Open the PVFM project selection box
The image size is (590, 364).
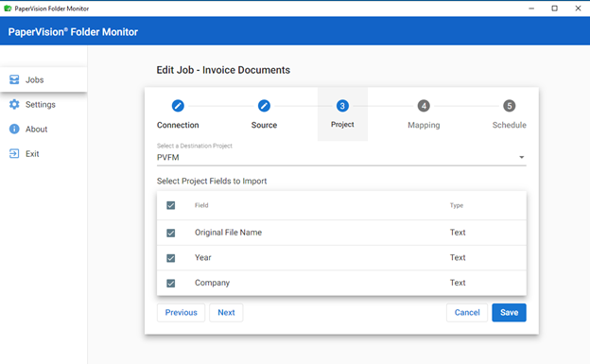click(341, 157)
